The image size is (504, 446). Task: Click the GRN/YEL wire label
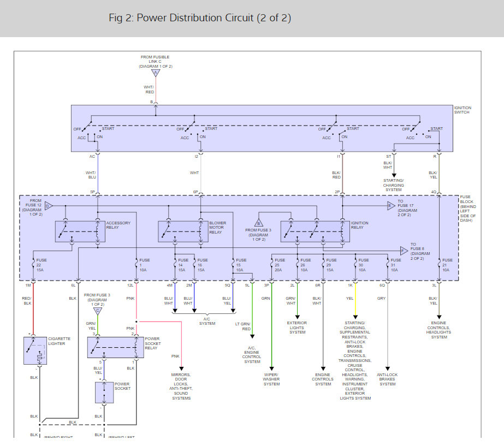click(91, 326)
